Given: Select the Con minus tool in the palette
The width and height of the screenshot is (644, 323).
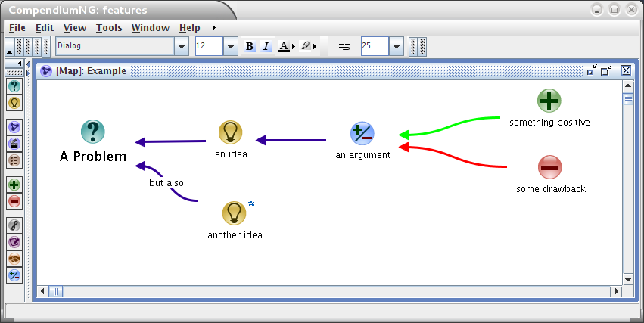Looking at the screenshot, I should (x=14, y=201).
